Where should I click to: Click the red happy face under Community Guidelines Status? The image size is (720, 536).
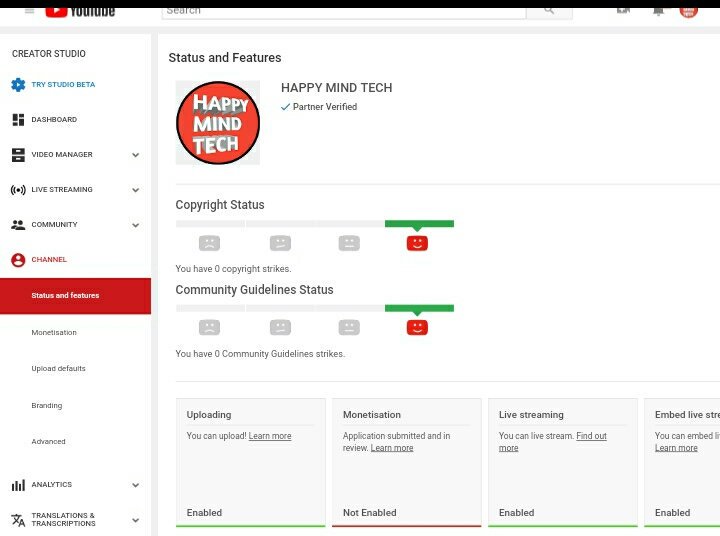click(x=417, y=327)
